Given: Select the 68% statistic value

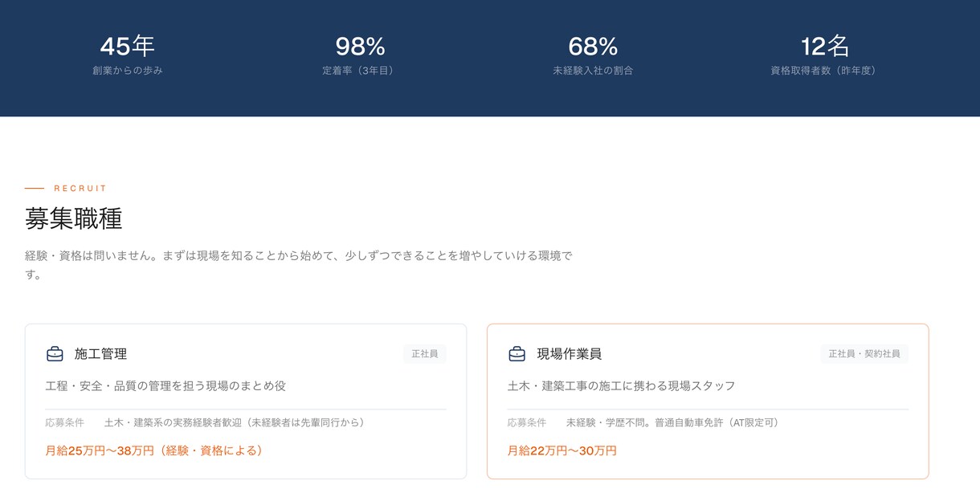Looking at the screenshot, I should pyautogui.click(x=593, y=46).
